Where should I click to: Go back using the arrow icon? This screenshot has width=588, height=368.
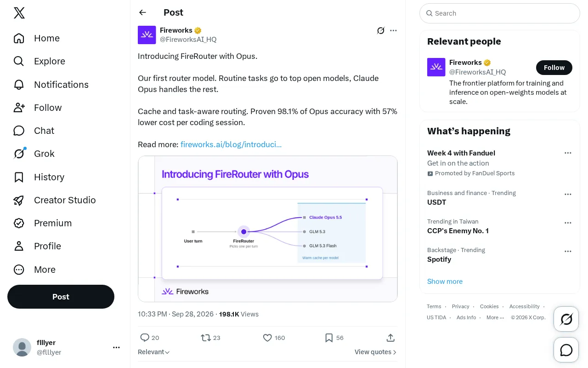[143, 12]
